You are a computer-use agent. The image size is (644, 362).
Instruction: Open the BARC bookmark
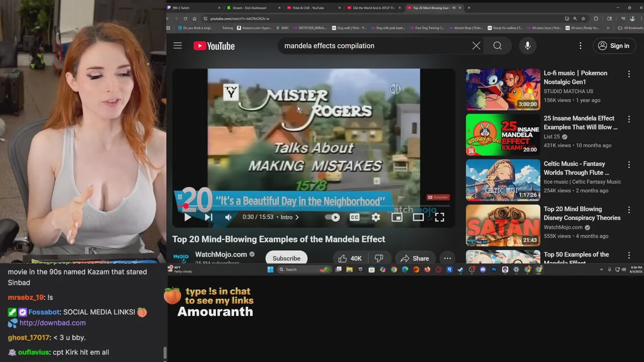[x=282, y=28]
